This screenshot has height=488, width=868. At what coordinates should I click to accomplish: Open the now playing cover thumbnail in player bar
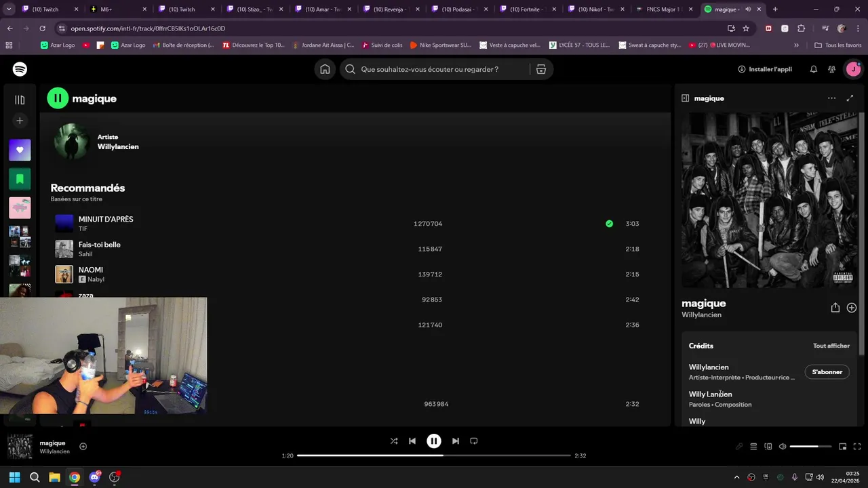(20, 447)
